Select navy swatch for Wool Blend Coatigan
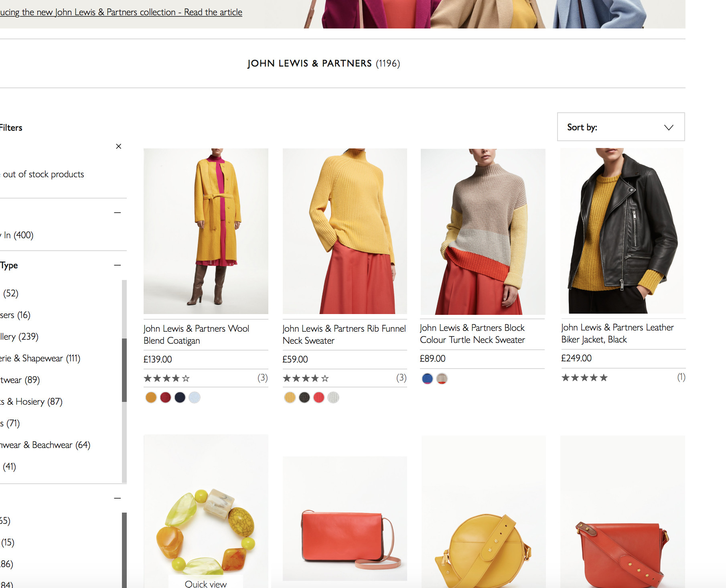This screenshot has width=726, height=588. click(x=180, y=397)
